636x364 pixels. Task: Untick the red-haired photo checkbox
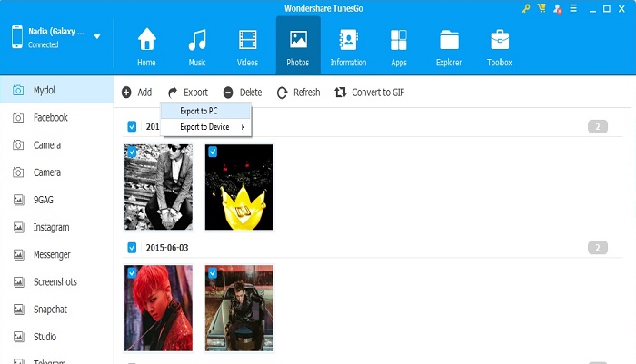[132, 272]
